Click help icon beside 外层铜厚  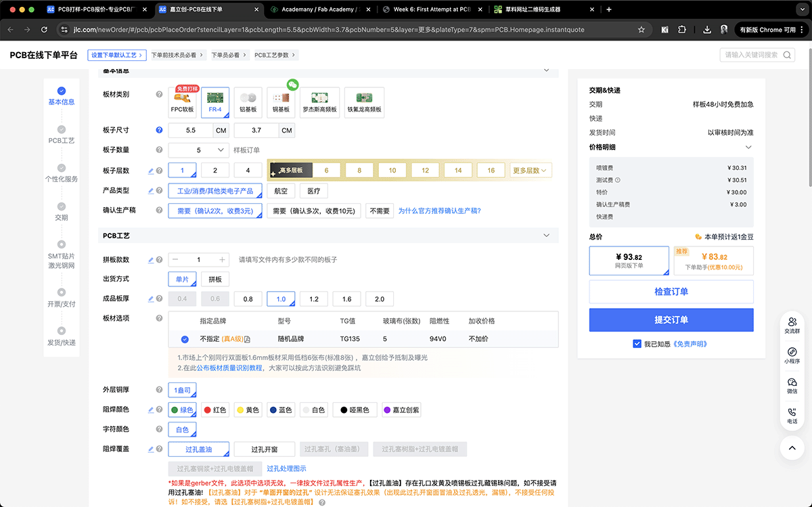click(159, 390)
